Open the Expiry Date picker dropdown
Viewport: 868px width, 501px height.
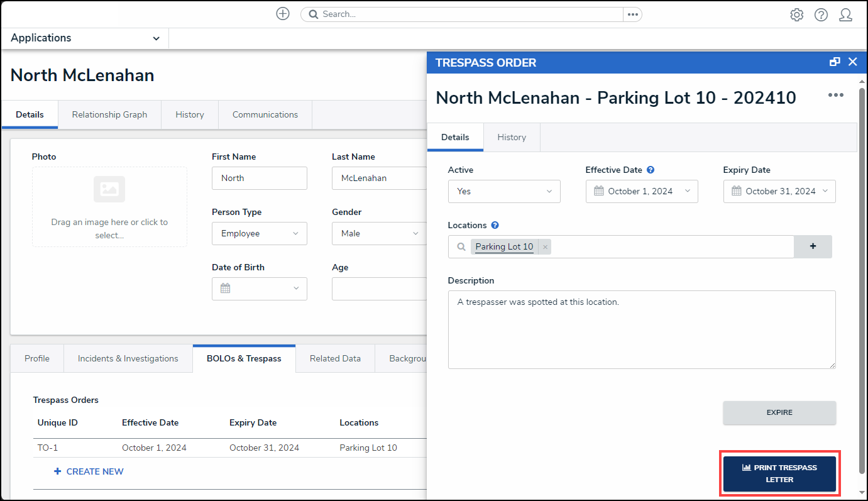779,191
